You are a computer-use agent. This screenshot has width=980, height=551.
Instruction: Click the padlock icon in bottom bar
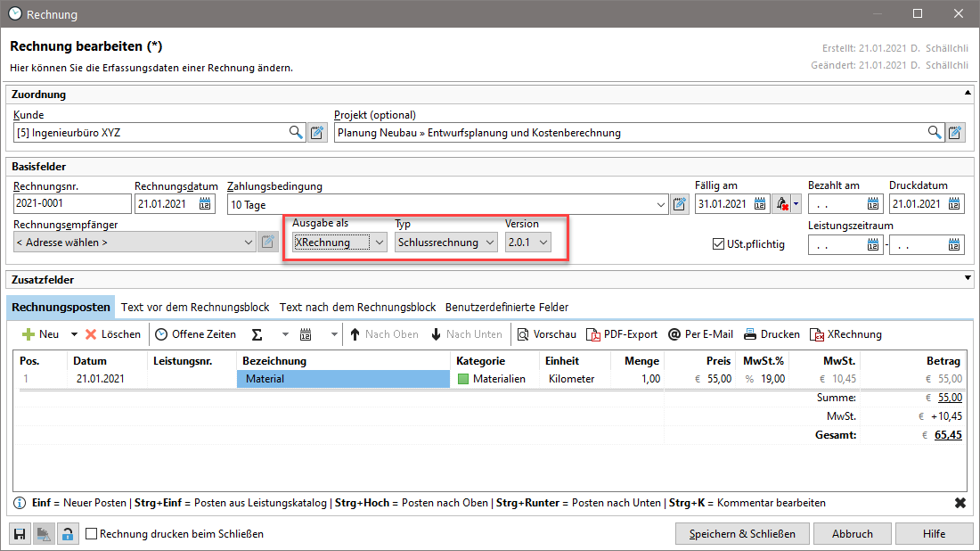(x=68, y=534)
